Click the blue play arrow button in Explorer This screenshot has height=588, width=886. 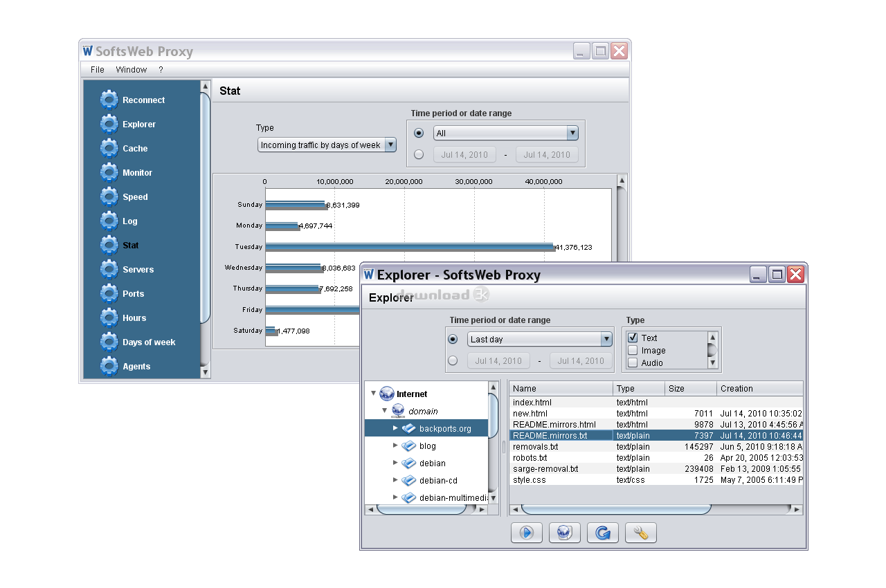tap(527, 533)
